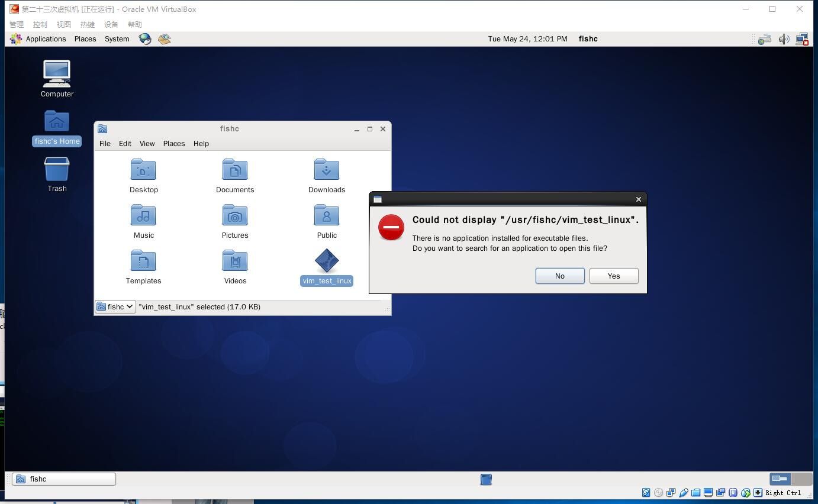Select the Desktop folder in fishc window
Viewport: 818px width, 504px height.
143,176
